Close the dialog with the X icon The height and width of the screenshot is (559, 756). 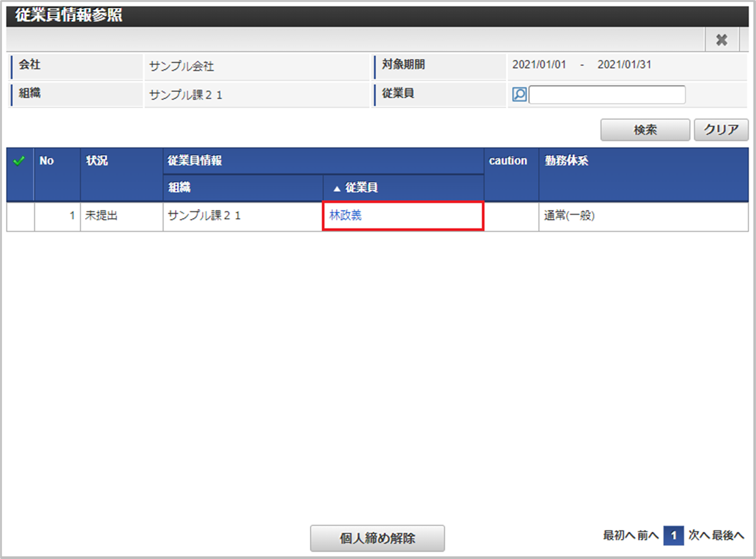coord(721,40)
